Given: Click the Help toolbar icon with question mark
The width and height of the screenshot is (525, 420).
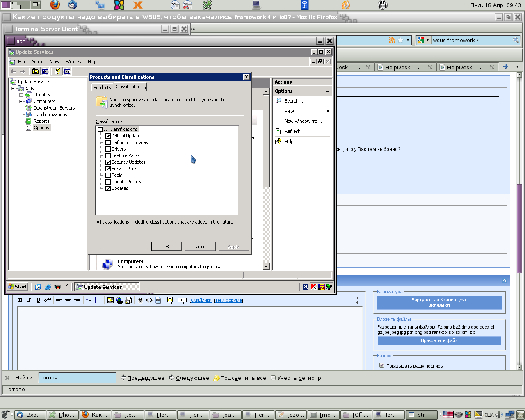Looking at the screenshot, I should point(57,71).
